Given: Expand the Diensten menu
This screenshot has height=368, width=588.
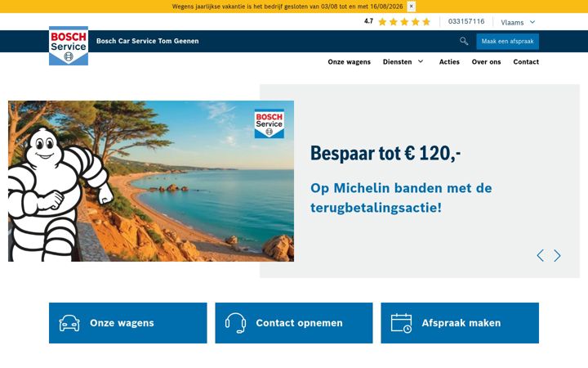Looking at the screenshot, I should click(x=403, y=62).
